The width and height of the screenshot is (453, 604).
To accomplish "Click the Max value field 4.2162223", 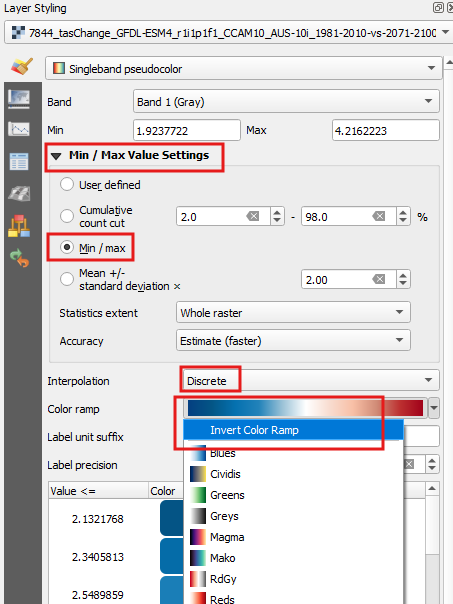I will [x=386, y=130].
